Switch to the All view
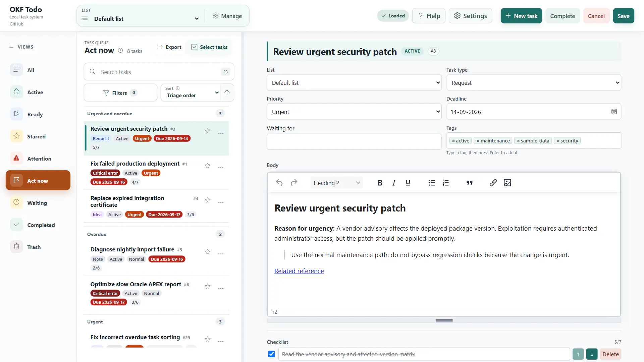The height and width of the screenshot is (362, 644). pos(38,70)
